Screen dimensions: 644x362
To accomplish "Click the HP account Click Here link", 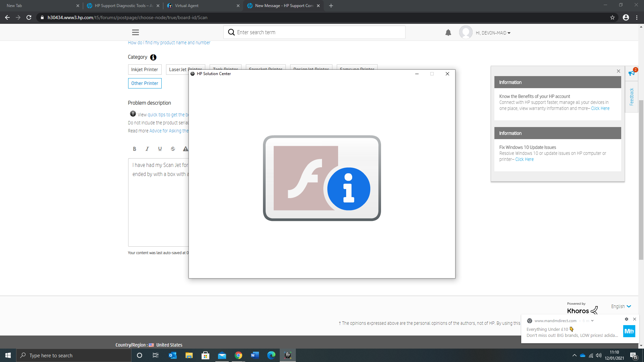I will pos(600,108).
